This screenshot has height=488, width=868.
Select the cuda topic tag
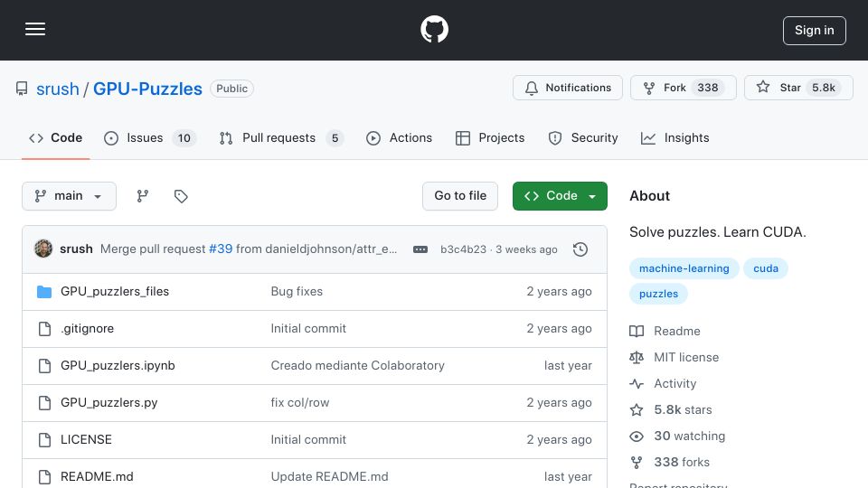pyautogui.click(x=766, y=268)
